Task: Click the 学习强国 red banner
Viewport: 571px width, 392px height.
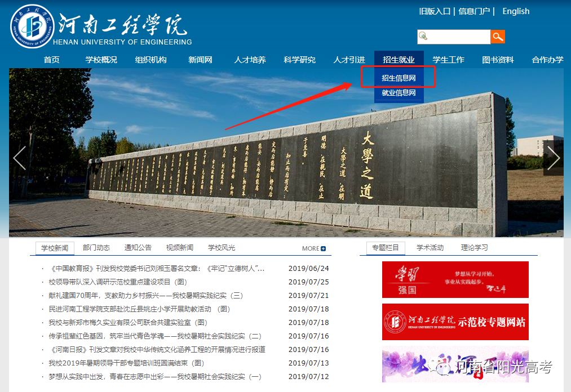Action: tap(455, 279)
